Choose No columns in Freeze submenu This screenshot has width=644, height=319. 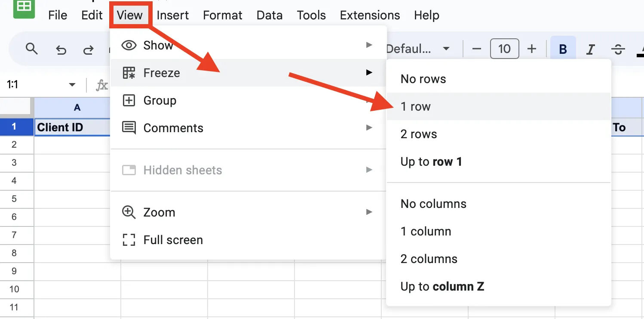point(499,204)
